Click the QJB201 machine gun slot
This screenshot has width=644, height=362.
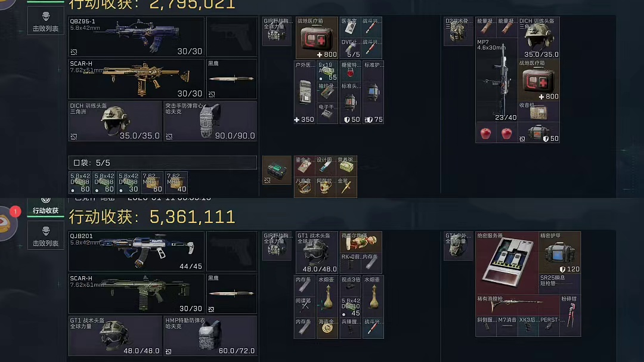click(x=137, y=252)
